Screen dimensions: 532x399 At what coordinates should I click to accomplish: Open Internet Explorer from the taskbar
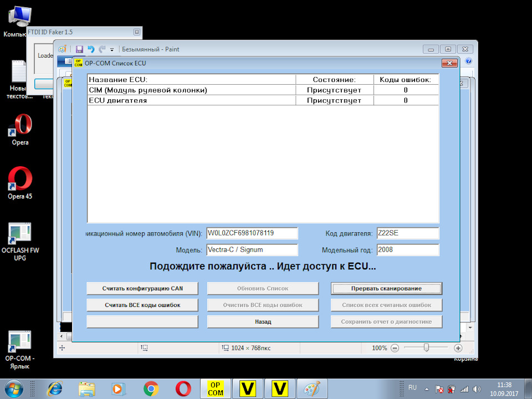(x=55, y=389)
